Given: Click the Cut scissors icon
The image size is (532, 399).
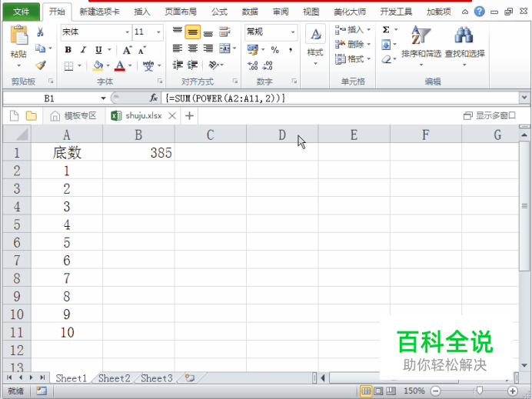Looking at the screenshot, I should (x=41, y=32).
